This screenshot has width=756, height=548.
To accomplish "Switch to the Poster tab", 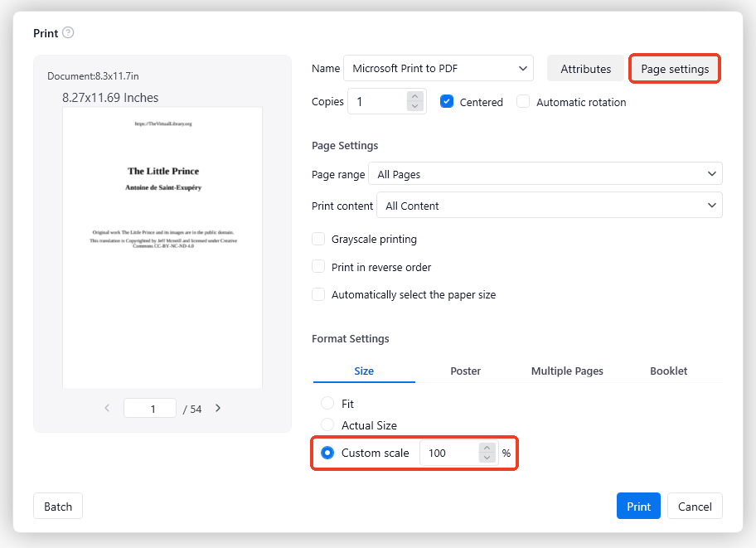I will [465, 371].
